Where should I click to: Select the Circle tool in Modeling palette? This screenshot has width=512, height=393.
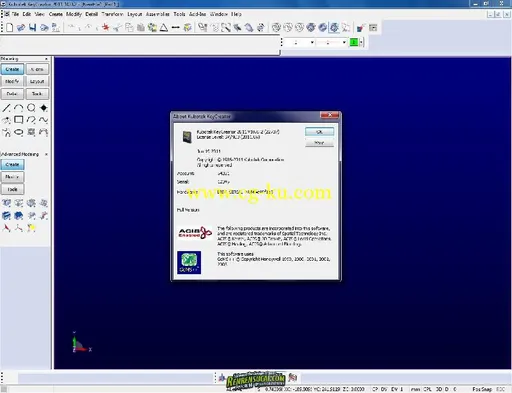pyautogui.click(x=31, y=108)
